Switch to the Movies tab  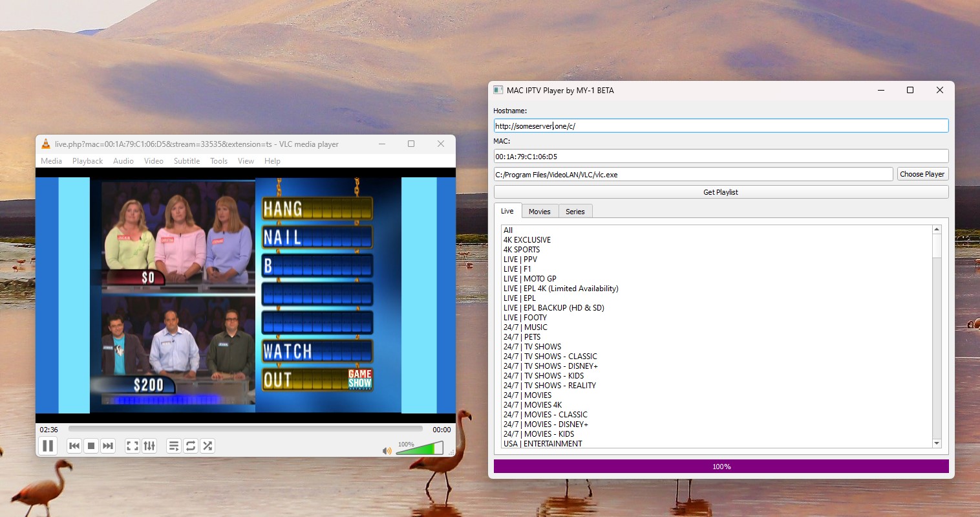[540, 211]
